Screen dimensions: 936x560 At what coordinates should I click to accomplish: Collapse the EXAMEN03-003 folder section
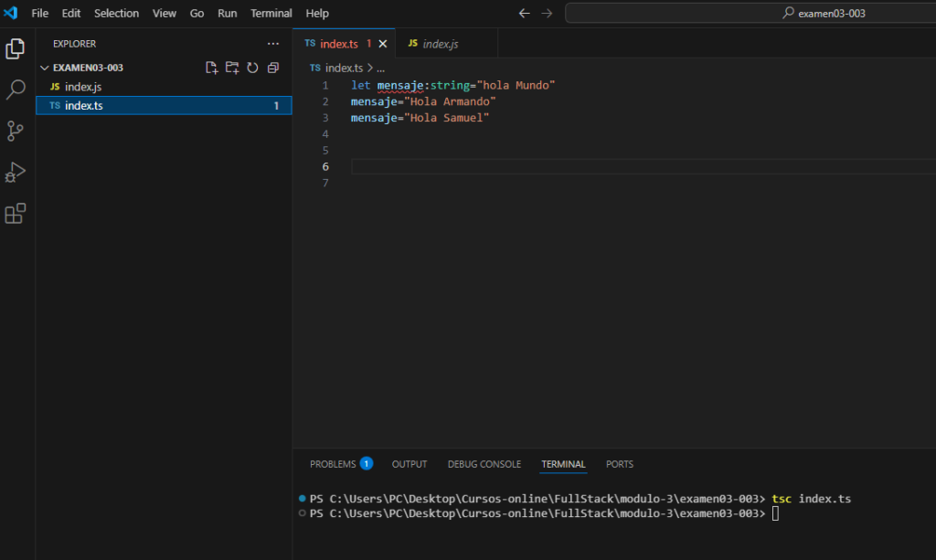click(46, 68)
